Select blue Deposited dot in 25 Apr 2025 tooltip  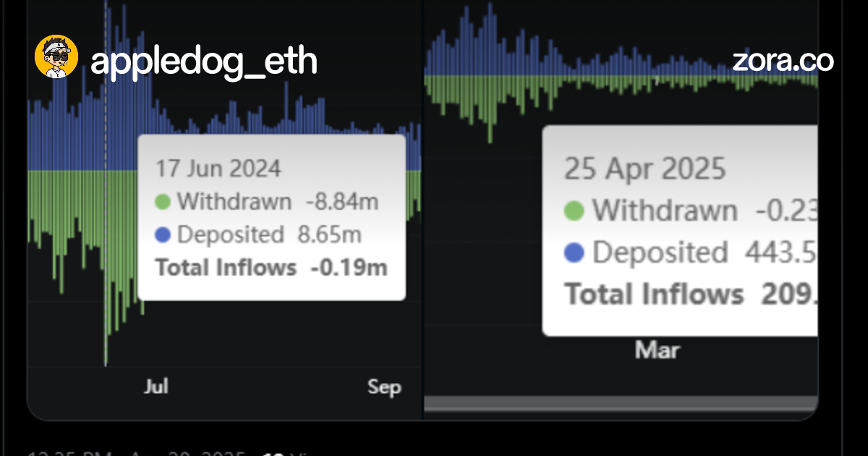coord(574,253)
